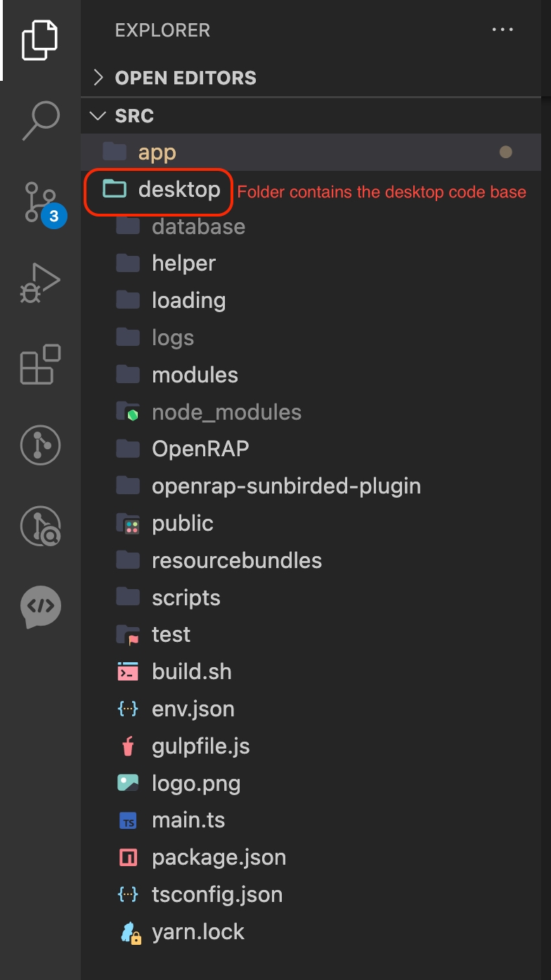Open the main.ts file
The image size is (551, 980).
tap(188, 820)
